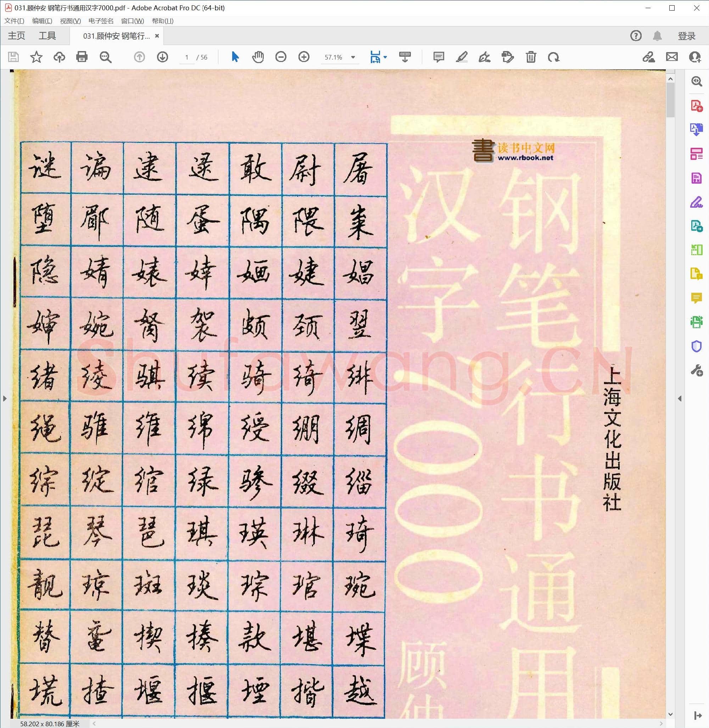Open the 文件 menu
This screenshot has width=709, height=728.
14,21
